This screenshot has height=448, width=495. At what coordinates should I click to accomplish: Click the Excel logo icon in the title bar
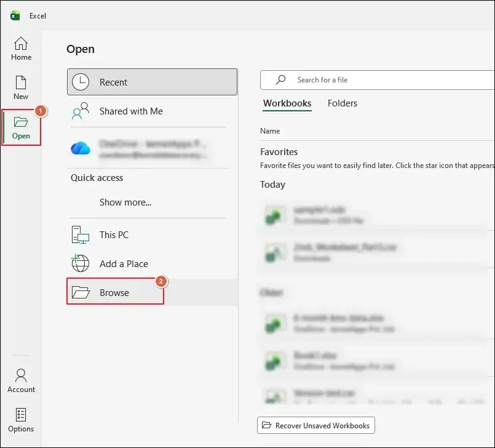coord(15,15)
